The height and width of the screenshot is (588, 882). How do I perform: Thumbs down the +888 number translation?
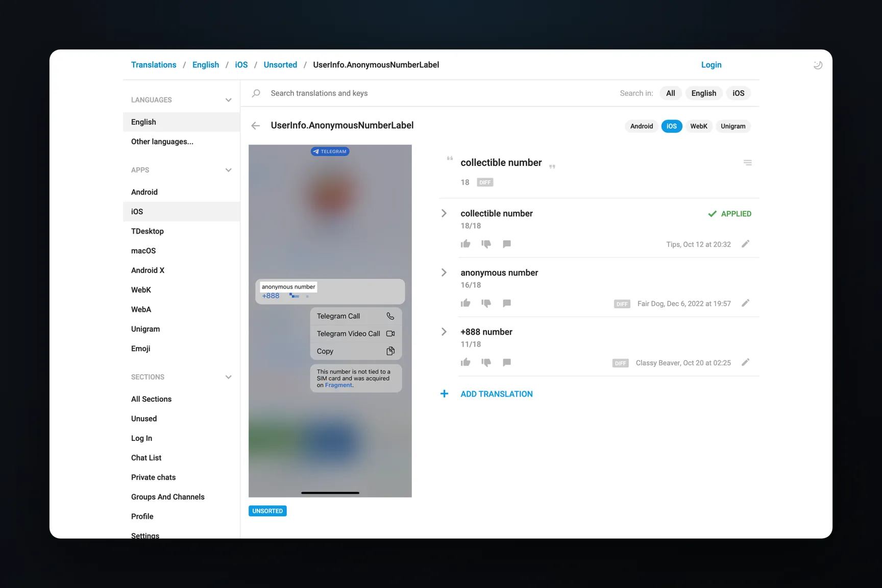click(486, 362)
